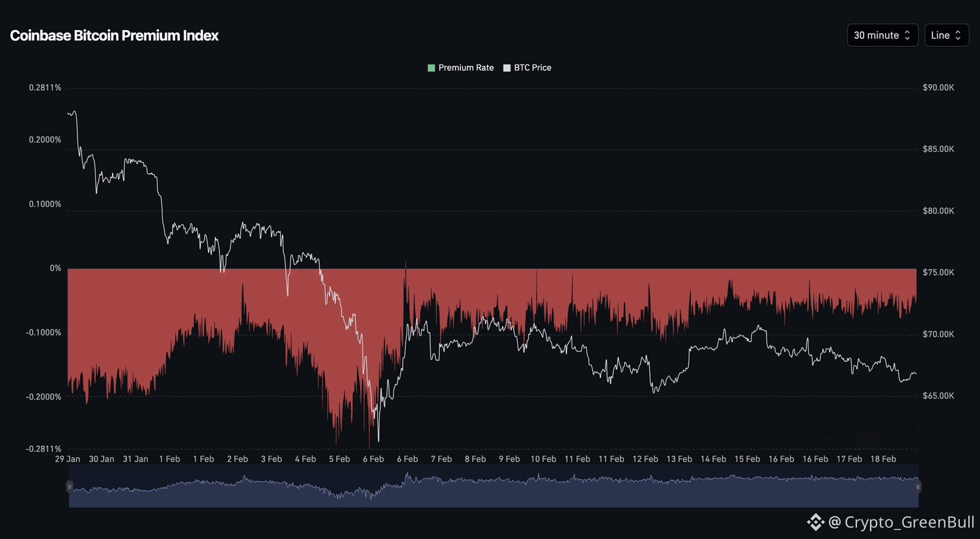The height and width of the screenshot is (539, 980).
Task: Click the right handle of the range navigator
Action: (x=918, y=486)
